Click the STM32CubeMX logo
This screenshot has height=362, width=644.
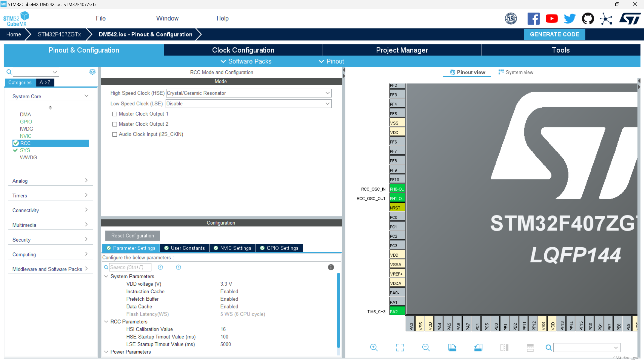click(x=16, y=19)
